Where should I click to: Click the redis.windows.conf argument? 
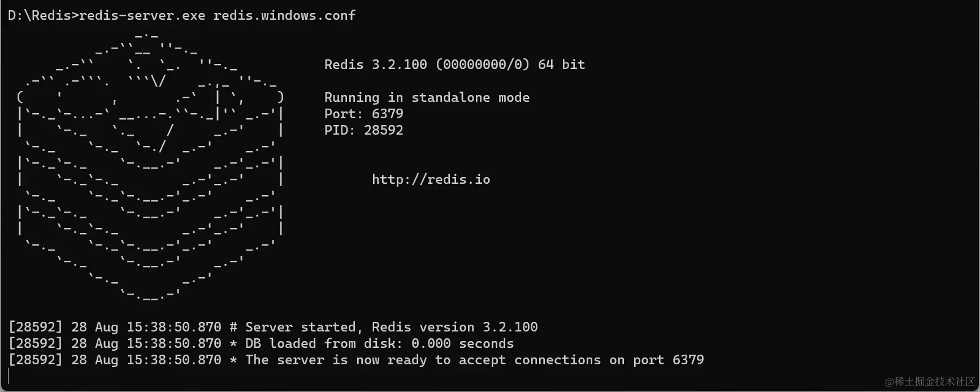pos(284,15)
